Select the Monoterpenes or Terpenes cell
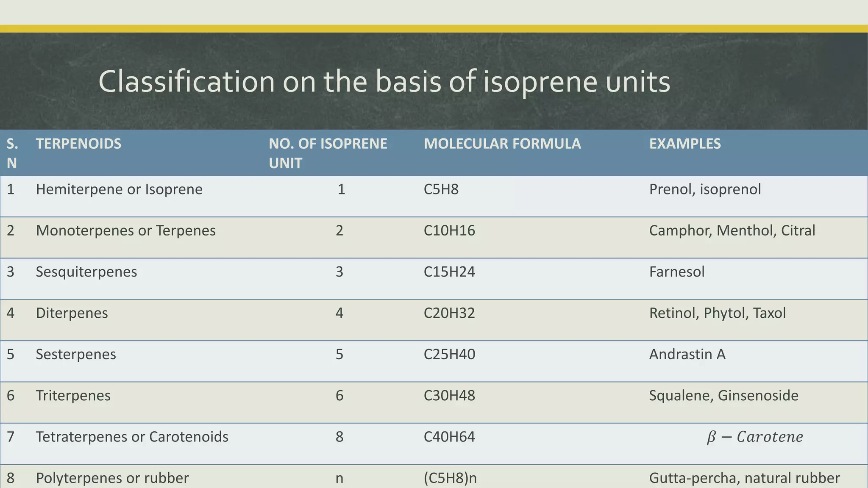Image resolution: width=868 pixels, height=488 pixels. 125,230
